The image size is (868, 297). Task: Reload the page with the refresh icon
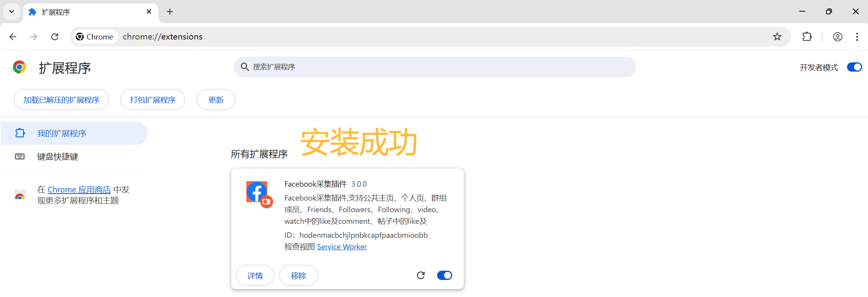(x=55, y=37)
